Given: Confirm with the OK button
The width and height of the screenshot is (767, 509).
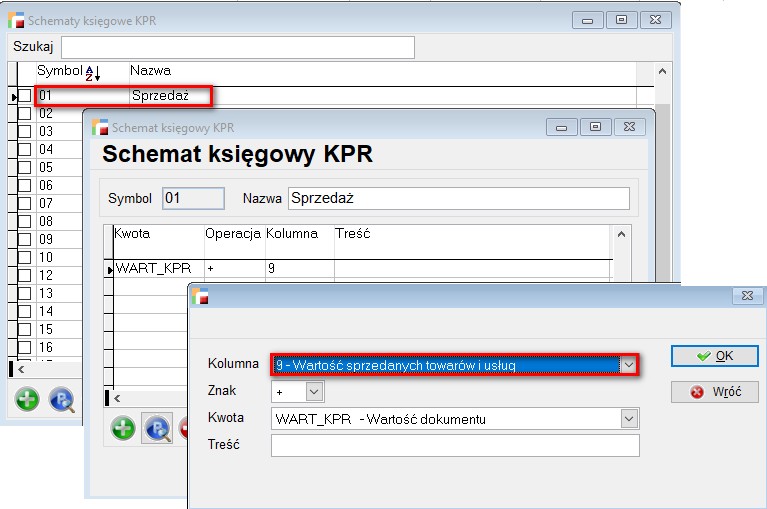Looking at the screenshot, I should [714, 356].
